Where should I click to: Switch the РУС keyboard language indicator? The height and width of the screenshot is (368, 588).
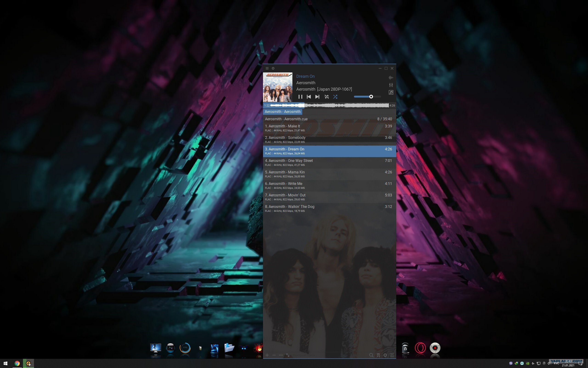coord(556,363)
